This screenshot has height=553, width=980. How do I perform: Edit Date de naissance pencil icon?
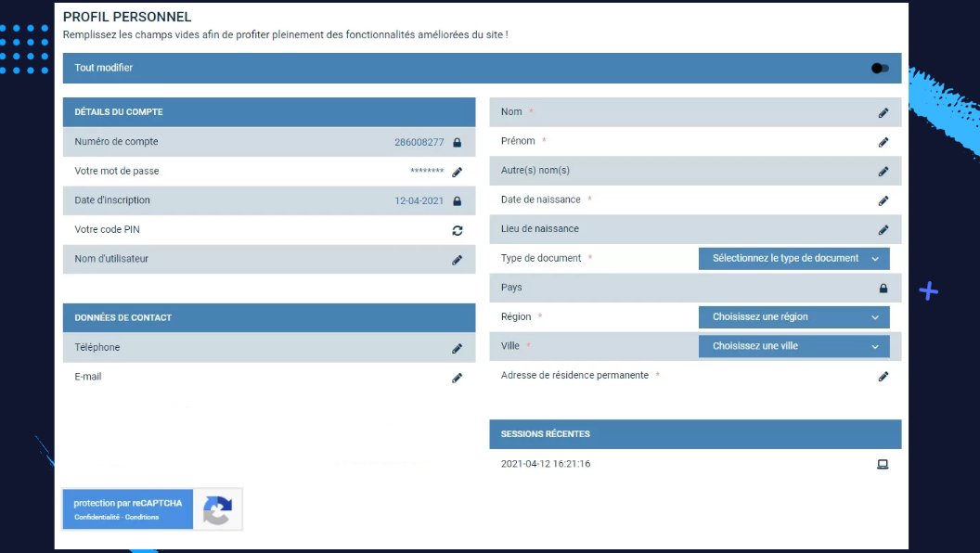883,200
